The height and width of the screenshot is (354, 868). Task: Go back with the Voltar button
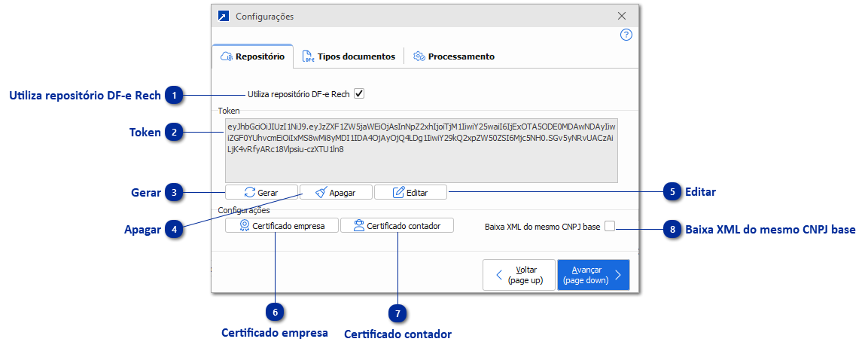pos(519,275)
